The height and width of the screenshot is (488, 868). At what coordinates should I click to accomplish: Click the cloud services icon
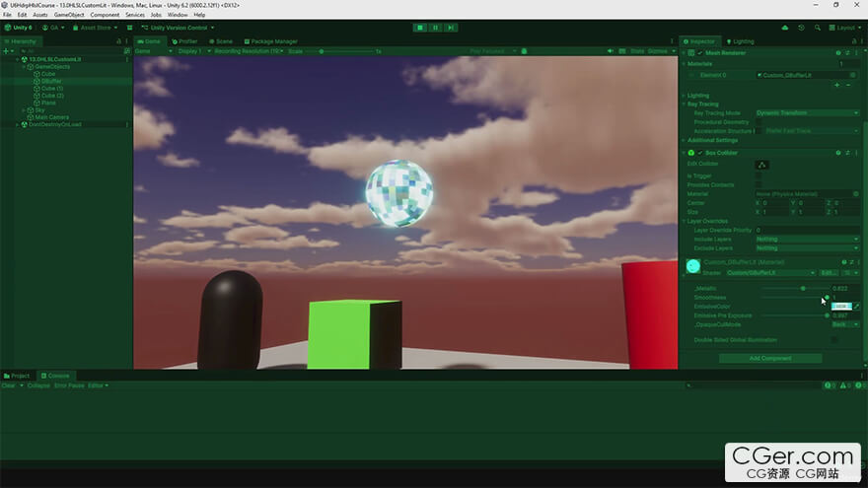[x=786, y=28]
